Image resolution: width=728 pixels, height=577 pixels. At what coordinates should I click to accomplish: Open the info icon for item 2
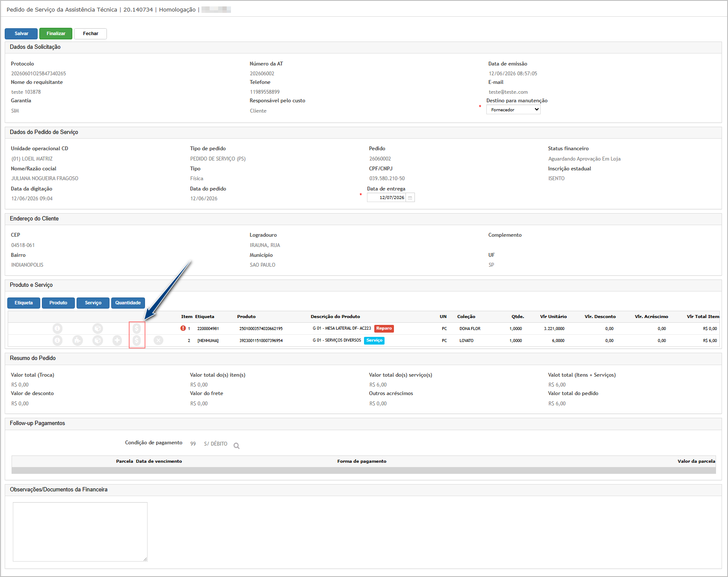tap(57, 340)
